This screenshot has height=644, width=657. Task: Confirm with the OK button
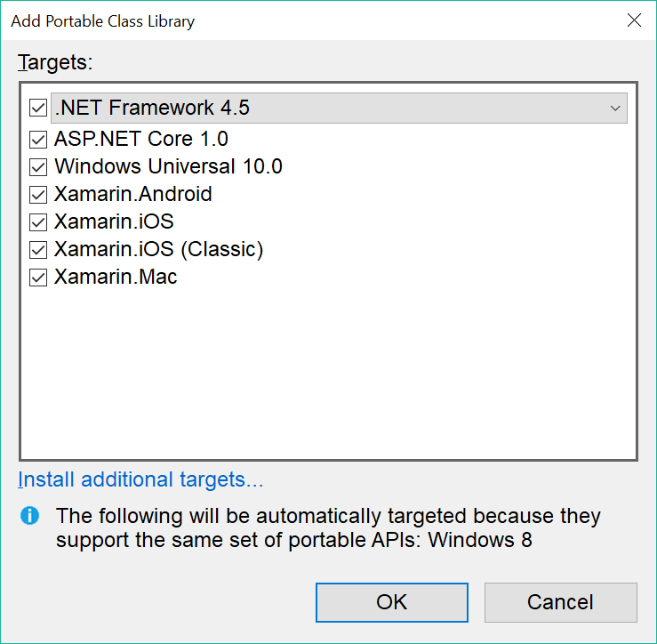click(392, 602)
